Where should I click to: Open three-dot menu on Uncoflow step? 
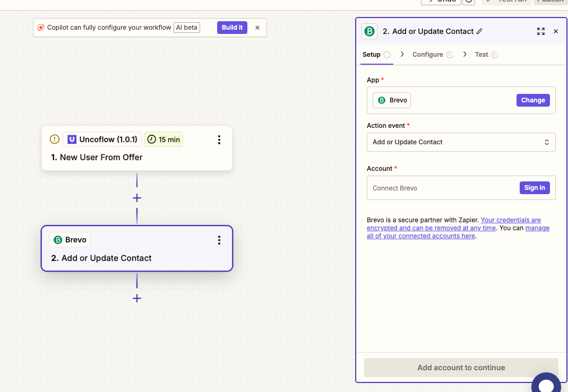coord(219,140)
